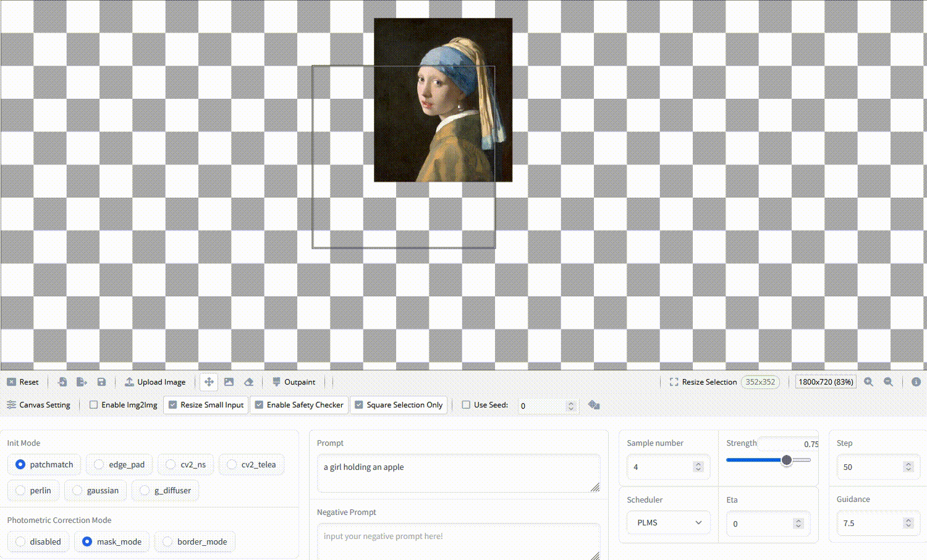Screen dimensions: 927x560
Task: Choose border_mode photometric correction
Action: click(x=195, y=541)
